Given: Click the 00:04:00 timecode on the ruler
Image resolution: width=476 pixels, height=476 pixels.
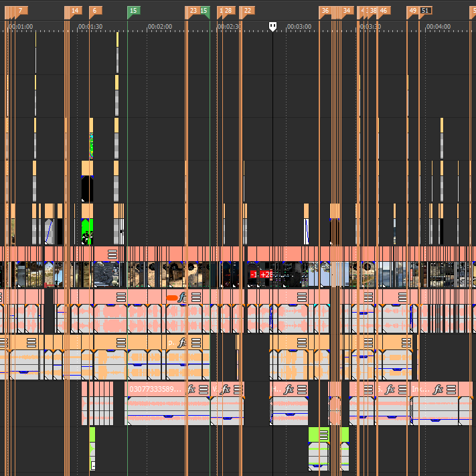Looking at the screenshot, I should (x=439, y=27).
